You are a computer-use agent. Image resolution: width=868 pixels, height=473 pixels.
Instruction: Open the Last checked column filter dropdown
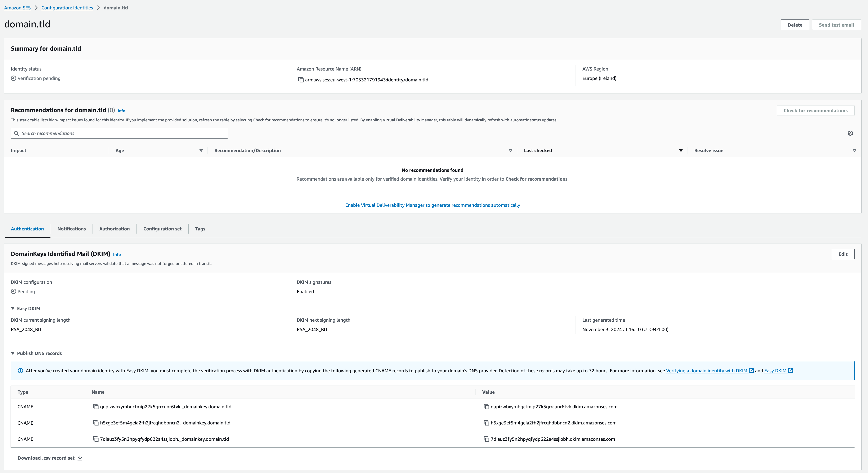[681, 151]
